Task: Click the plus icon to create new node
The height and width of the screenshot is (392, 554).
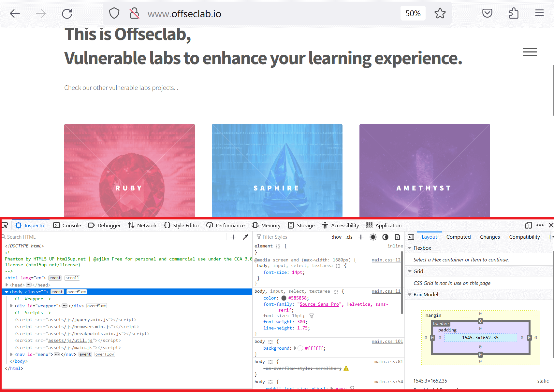Action: (233, 237)
